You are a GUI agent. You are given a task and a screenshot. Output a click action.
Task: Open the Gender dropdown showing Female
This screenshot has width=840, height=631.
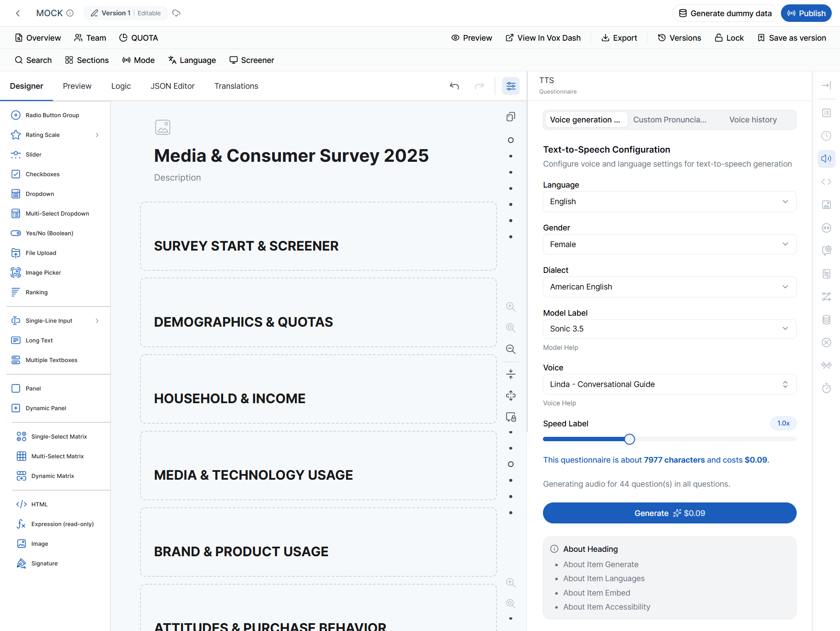click(x=669, y=244)
